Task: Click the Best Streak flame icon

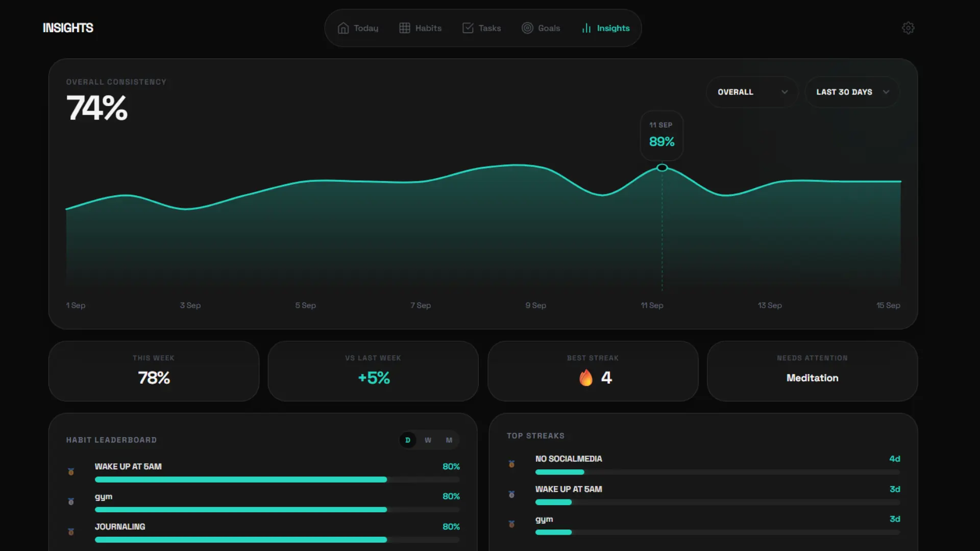Action: pos(586,378)
